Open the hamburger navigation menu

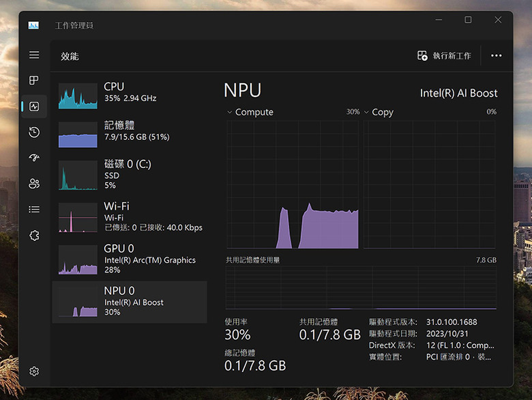point(34,55)
